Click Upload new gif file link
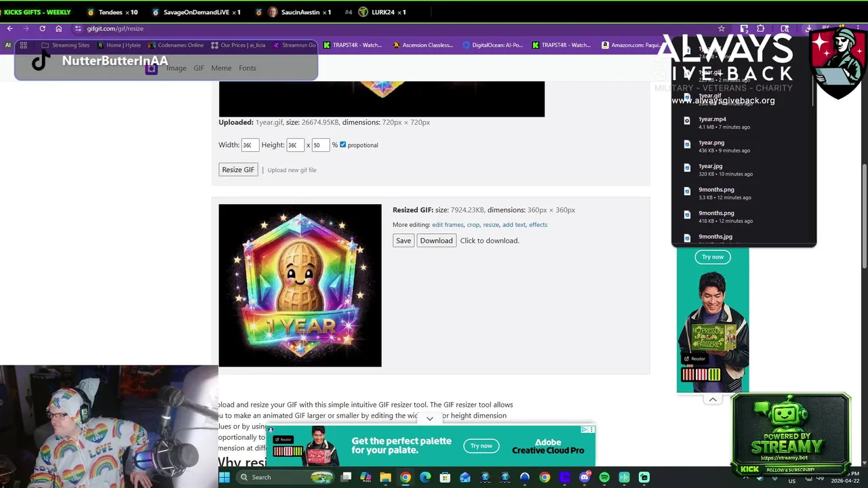Viewport: 868px width, 488px height. [292, 170]
